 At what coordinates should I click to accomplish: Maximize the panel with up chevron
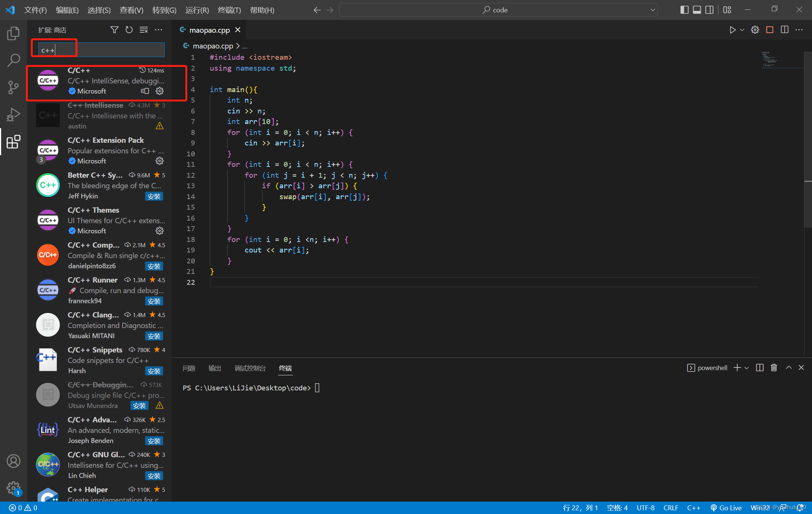click(789, 367)
